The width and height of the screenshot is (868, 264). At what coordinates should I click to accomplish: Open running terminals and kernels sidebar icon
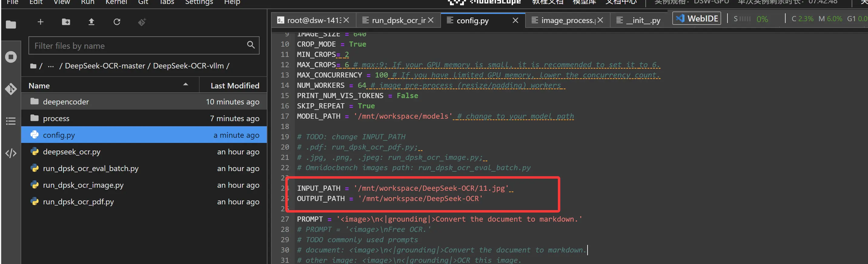(11, 57)
